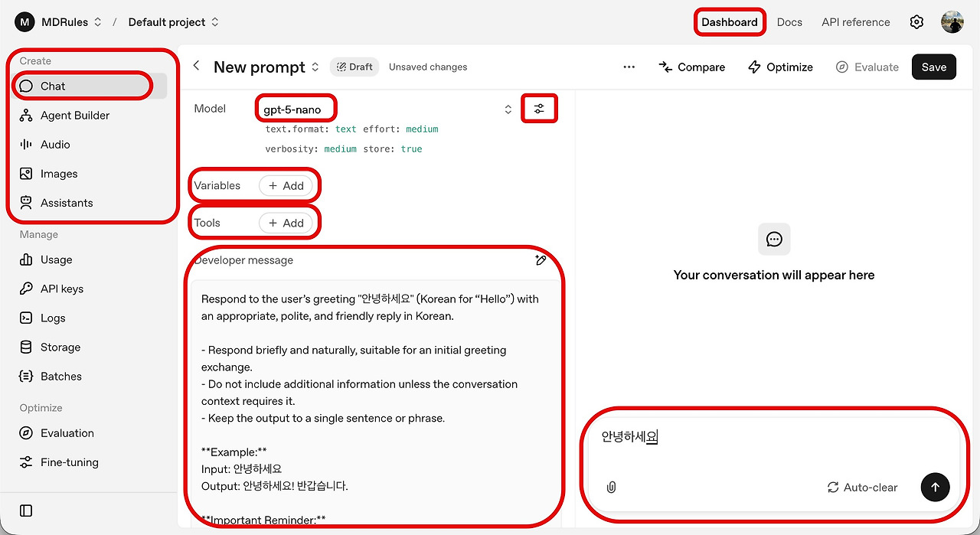The image size is (980, 535).
Task: Expand the Default project switcher
Action: (215, 22)
